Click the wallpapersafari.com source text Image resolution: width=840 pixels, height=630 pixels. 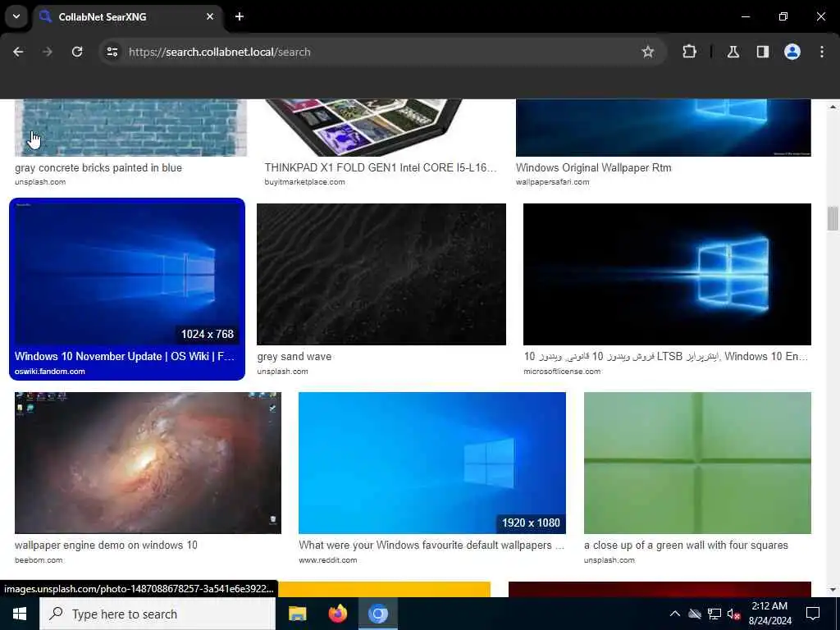click(552, 182)
